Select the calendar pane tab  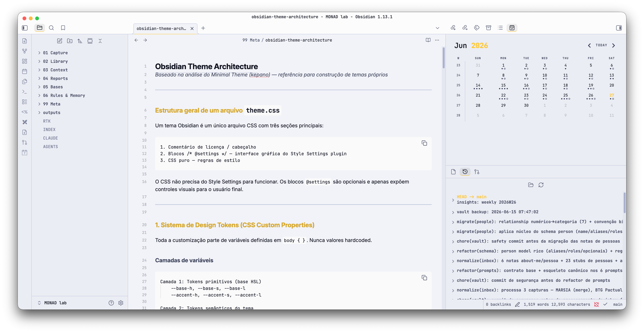point(512,28)
